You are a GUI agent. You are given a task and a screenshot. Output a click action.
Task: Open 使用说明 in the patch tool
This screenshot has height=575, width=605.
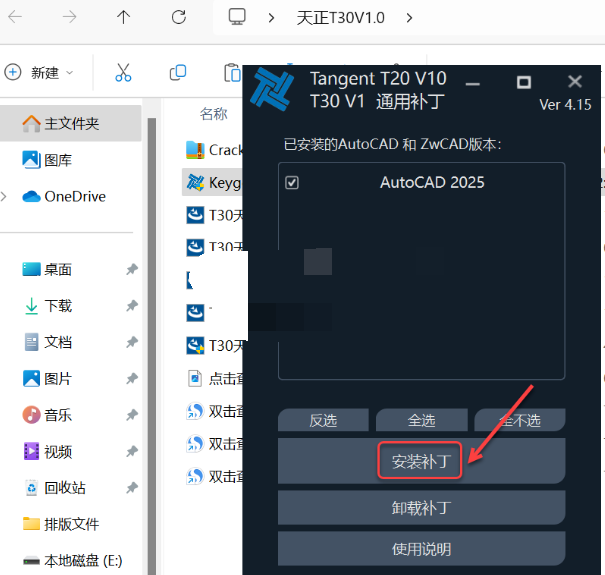[x=421, y=549]
